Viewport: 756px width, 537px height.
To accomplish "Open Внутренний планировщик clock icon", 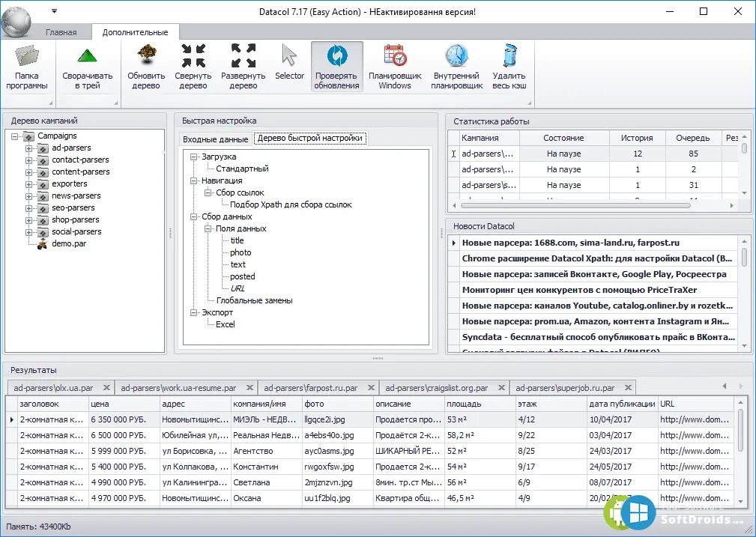I will click(456, 55).
